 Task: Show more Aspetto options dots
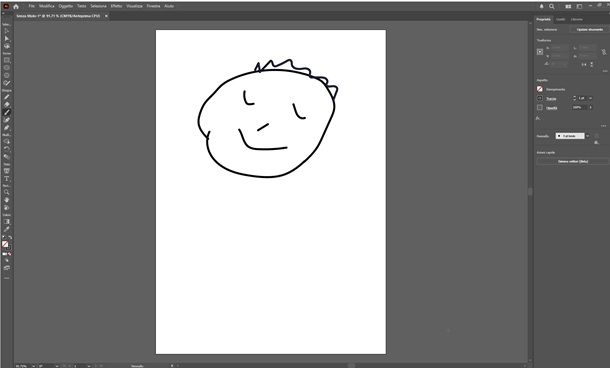coord(603,126)
